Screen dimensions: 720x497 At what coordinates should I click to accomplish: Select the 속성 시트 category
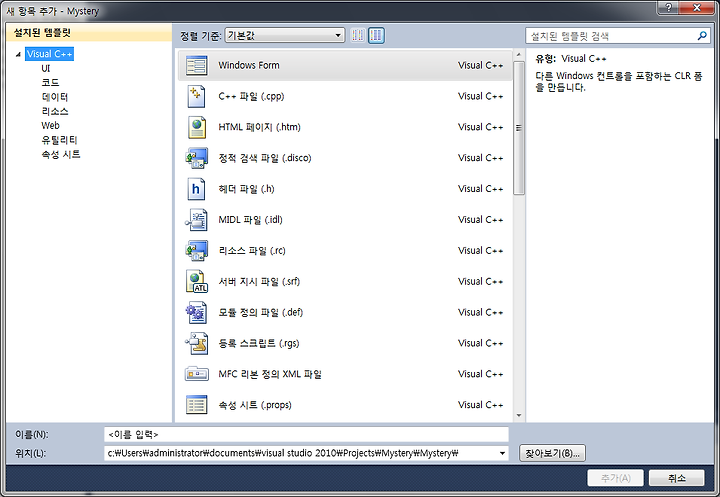coord(61,154)
